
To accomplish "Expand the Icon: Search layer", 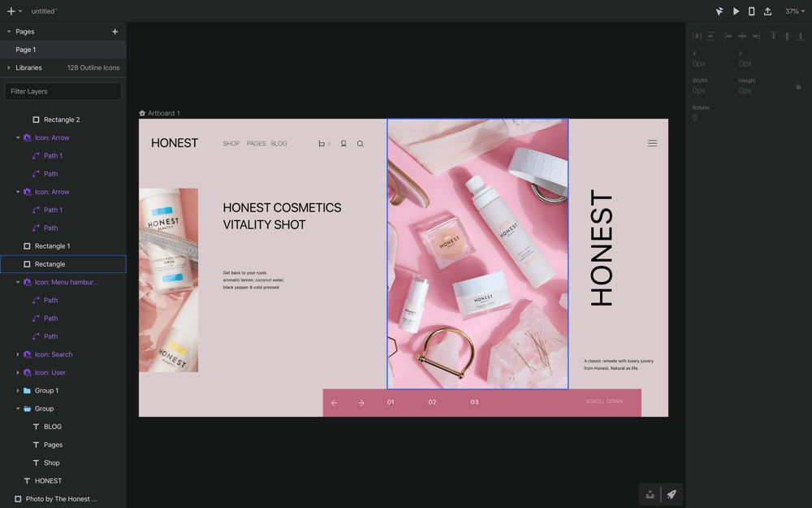I will [x=18, y=354].
